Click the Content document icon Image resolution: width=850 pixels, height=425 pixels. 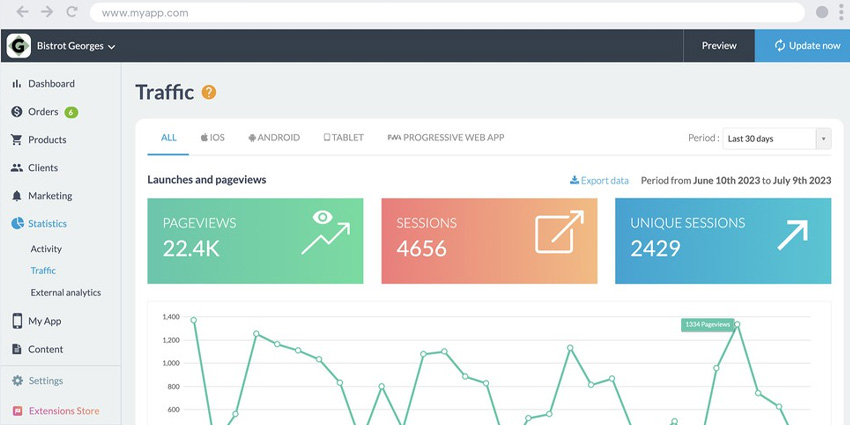tap(17, 349)
